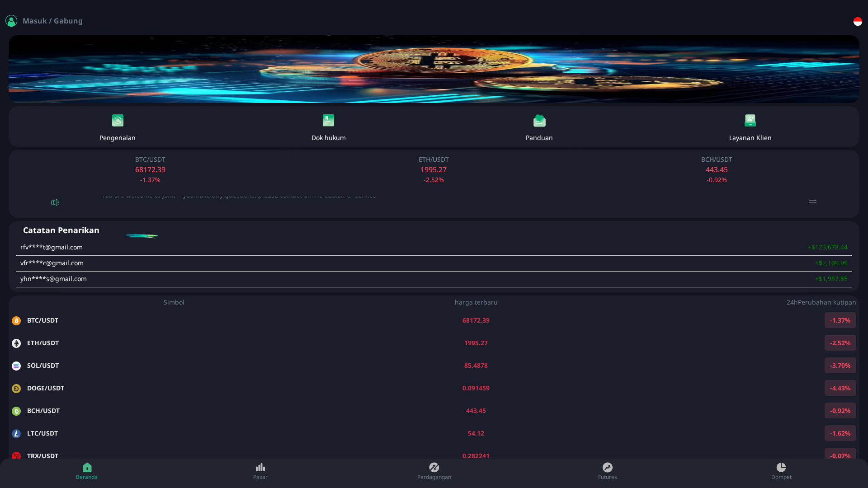The width and height of the screenshot is (868, 488).
Task: Open Pasar via the bar chart icon
Action: pos(260,468)
